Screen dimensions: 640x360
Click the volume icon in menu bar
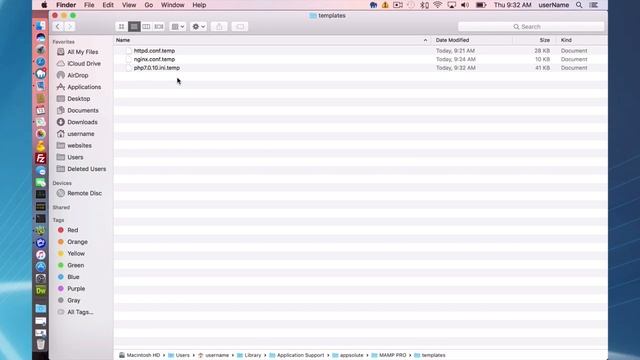click(465, 5)
